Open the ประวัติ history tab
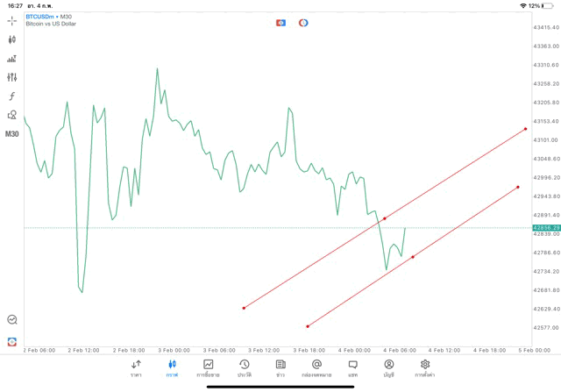 245,368
